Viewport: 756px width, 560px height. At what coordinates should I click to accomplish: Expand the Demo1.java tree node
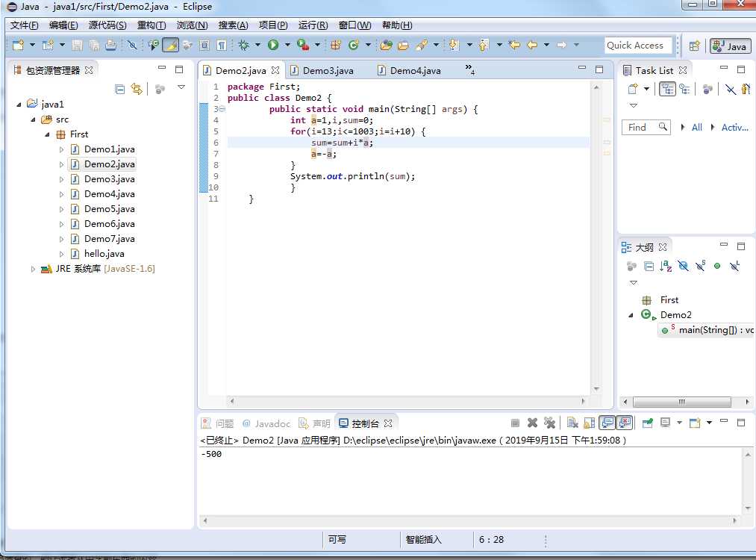point(61,149)
